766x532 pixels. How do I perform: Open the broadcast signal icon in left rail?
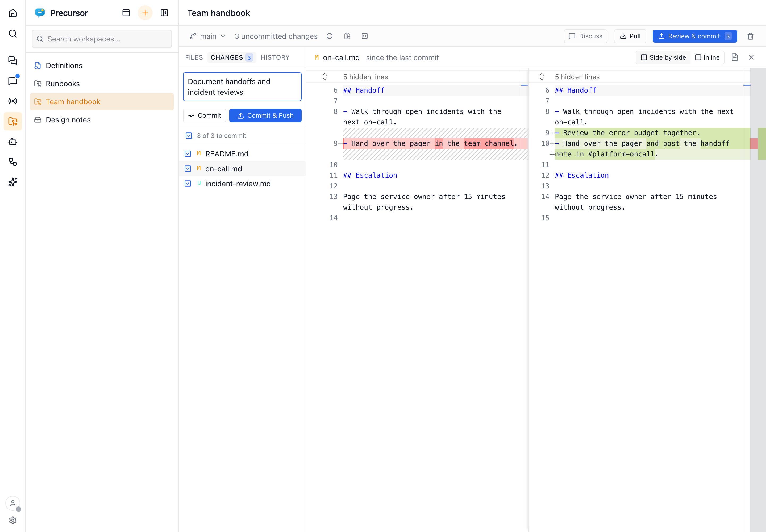point(13,101)
